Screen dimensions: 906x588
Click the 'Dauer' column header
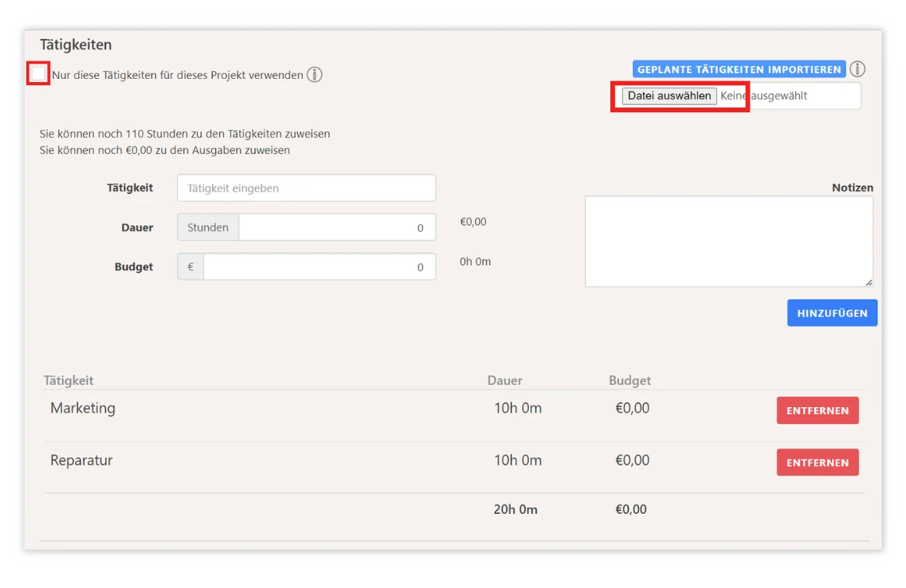pos(504,381)
